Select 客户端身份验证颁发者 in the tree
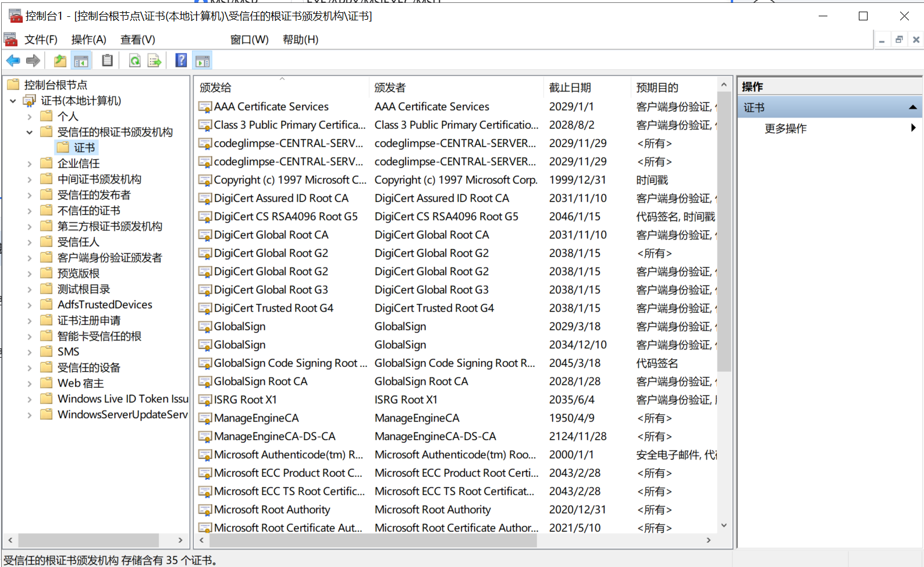This screenshot has width=924, height=567. [110, 258]
